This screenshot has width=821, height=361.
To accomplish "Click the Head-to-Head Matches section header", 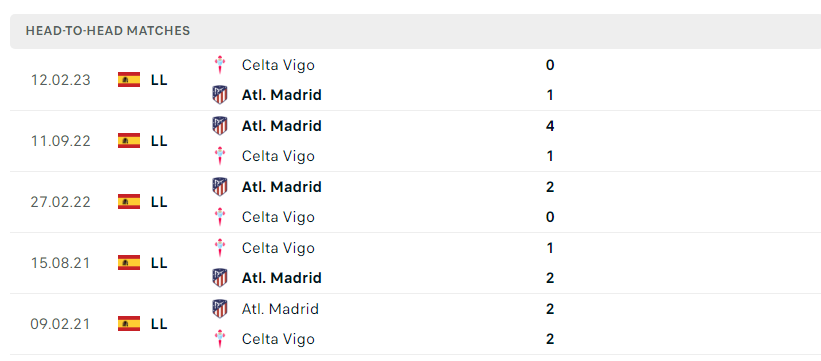I will click(x=416, y=31).
